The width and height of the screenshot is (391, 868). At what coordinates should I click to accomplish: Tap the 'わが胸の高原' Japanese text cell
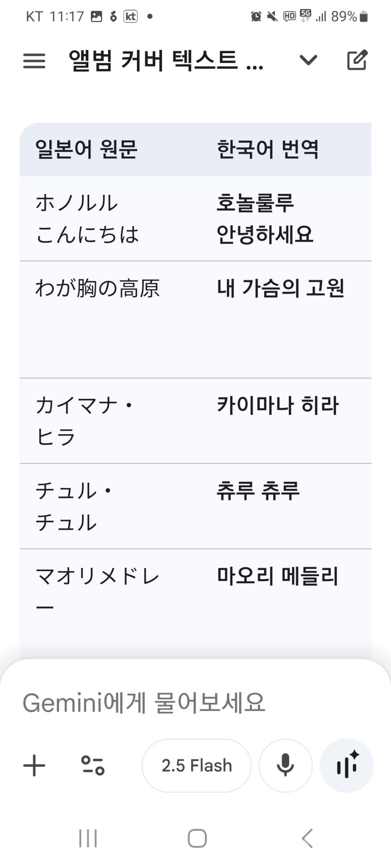pyautogui.click(x=97, y=288)
